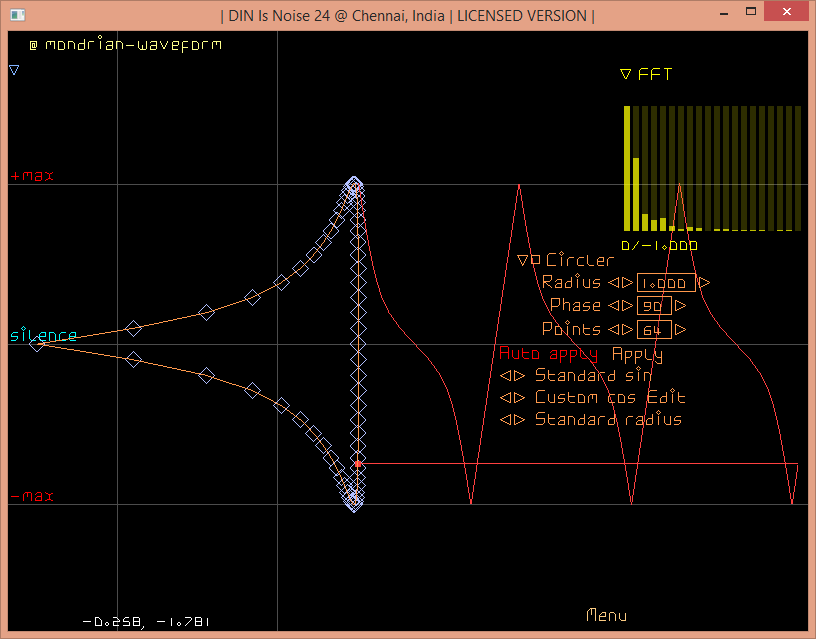Click the tallest bar in FFT display
Image resolution: width=816 pixels, height=639 pixels.
point(627,168)
